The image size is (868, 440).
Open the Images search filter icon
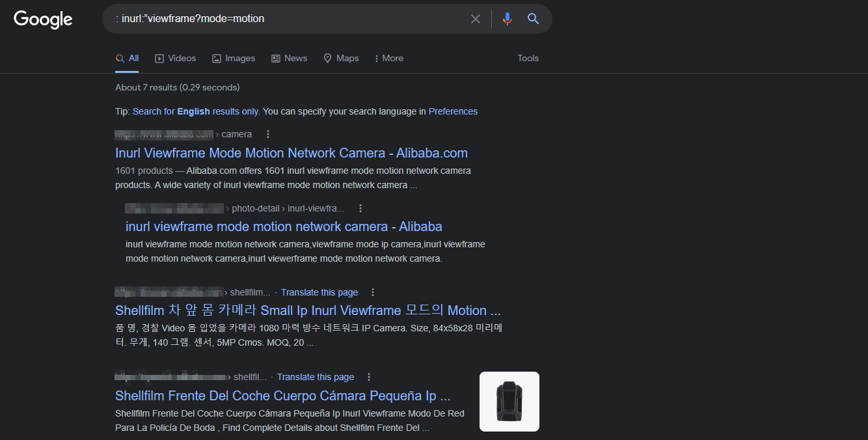click(x=215, y=58)
